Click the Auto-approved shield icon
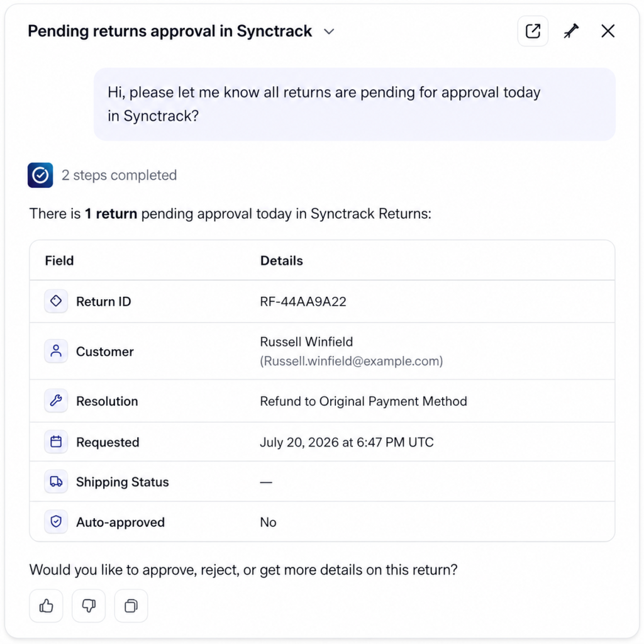The width and height of the screenshot is (644, 644). pyautogui.click(x=56, y=521)
